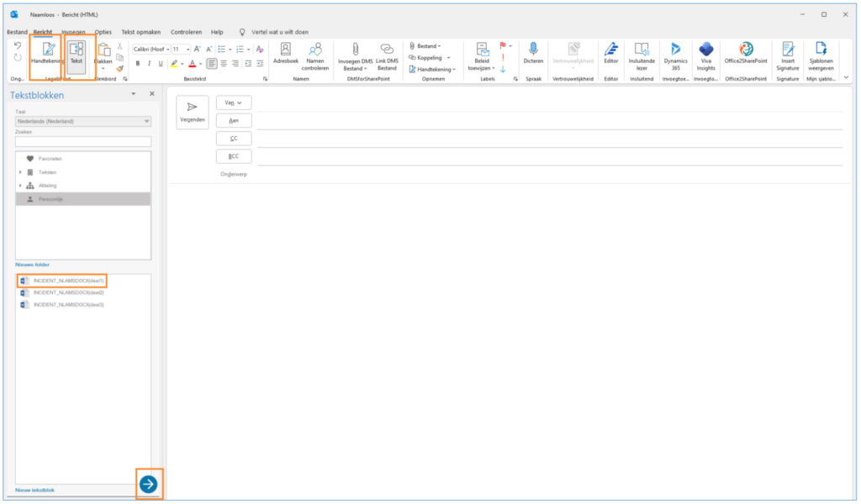Click the Verzenden send button
The width and height of the screenshot is (861, 504).
pyautogui.click(x=193, y=113)
